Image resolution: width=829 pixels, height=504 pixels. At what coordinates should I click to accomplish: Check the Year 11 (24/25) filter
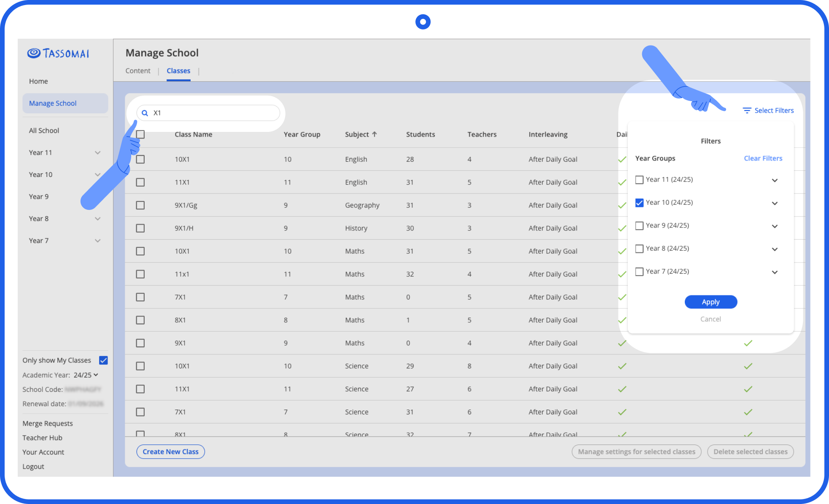639,180
